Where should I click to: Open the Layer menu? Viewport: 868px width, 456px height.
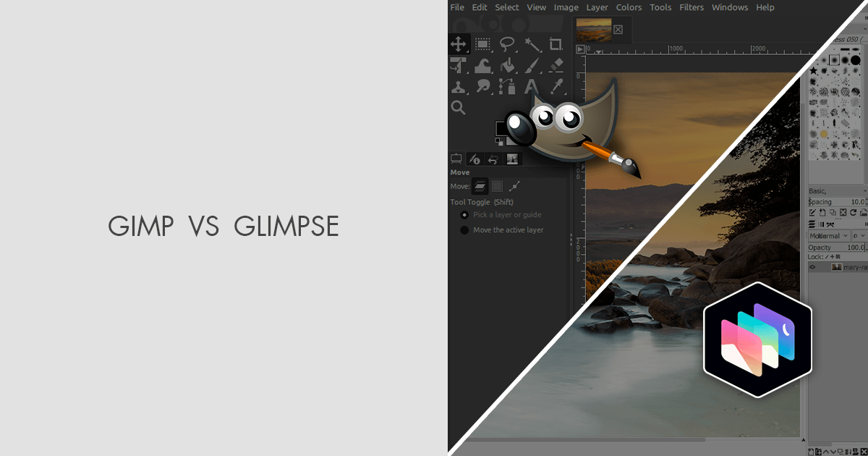(x=597, y=7)
